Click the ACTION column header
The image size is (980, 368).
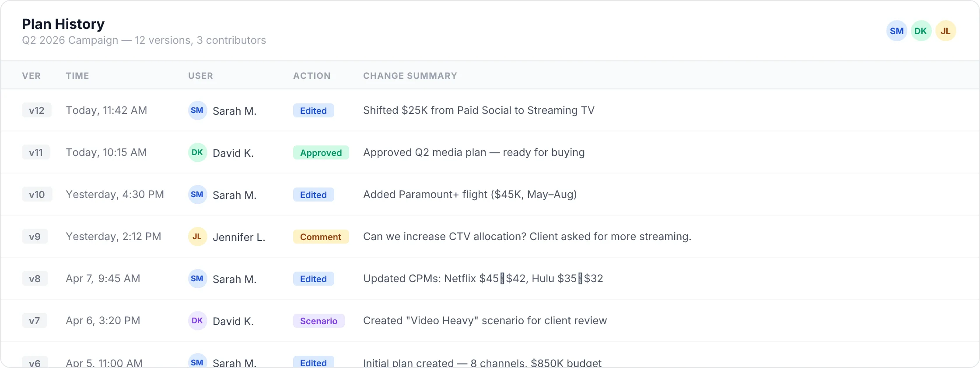point(311,76)
